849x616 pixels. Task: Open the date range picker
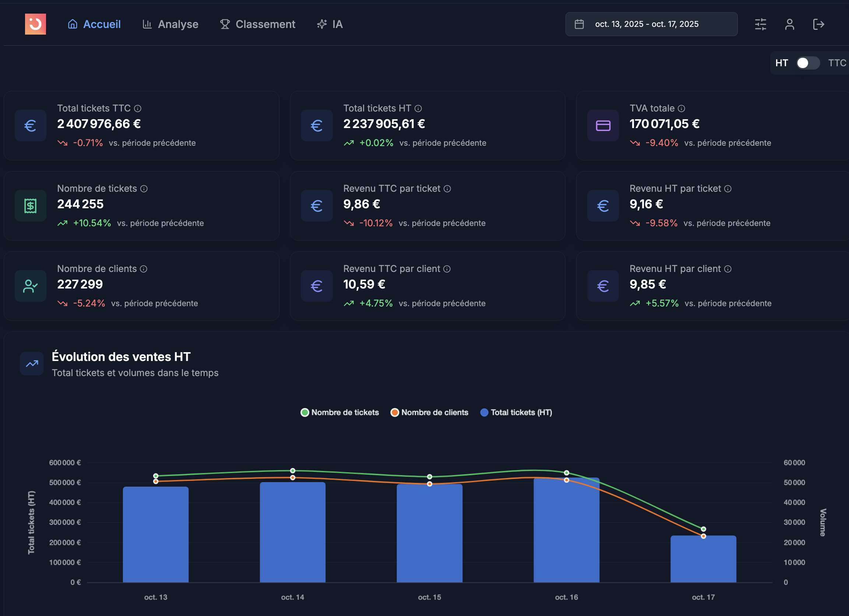651,24
